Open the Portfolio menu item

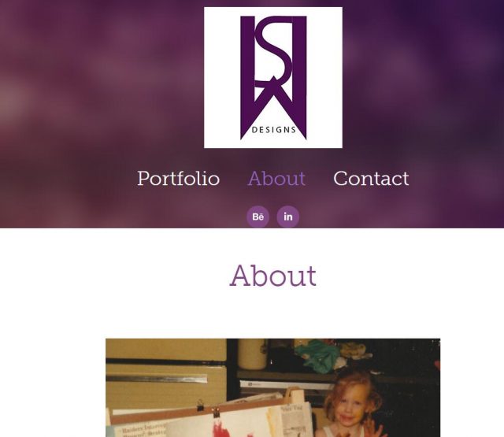(179, 178)
